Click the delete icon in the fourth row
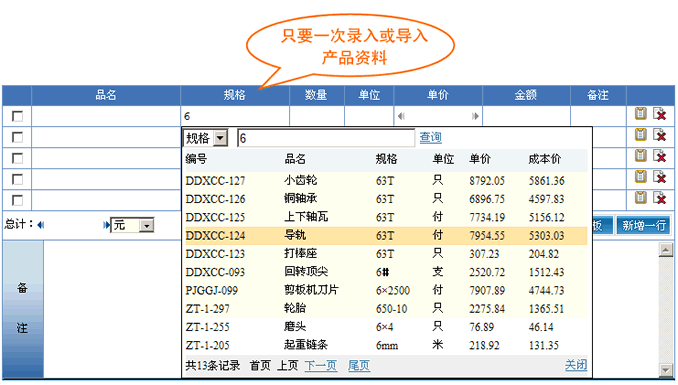 pyautogui.click(x=659, y=176)
